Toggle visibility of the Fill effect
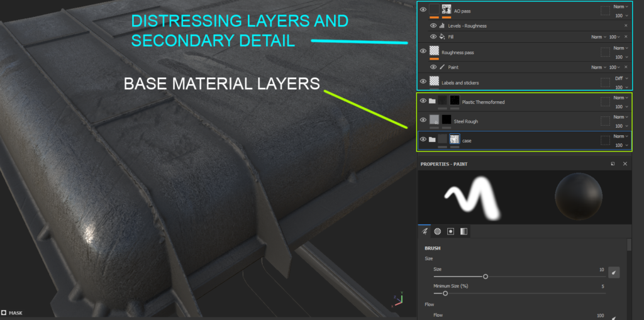Image resolution: width=644 pixels, height=320 pixels. coord(433,37)
